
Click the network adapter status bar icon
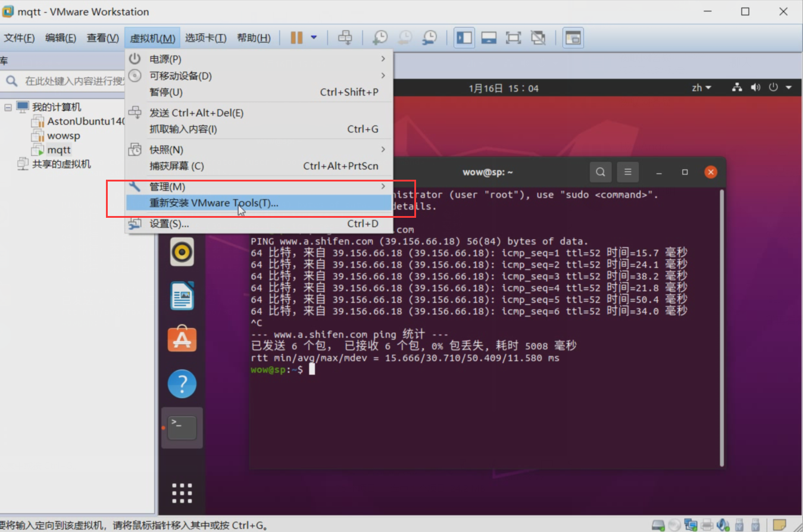point(690,525)
